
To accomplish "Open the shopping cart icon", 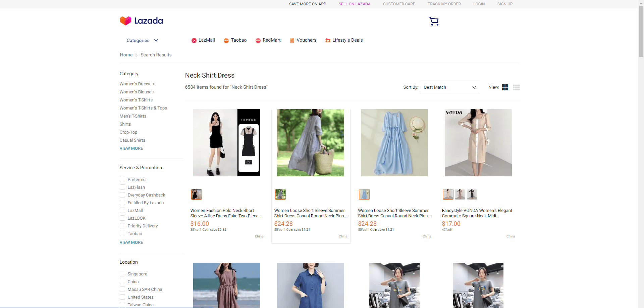I will coord(433,21).
